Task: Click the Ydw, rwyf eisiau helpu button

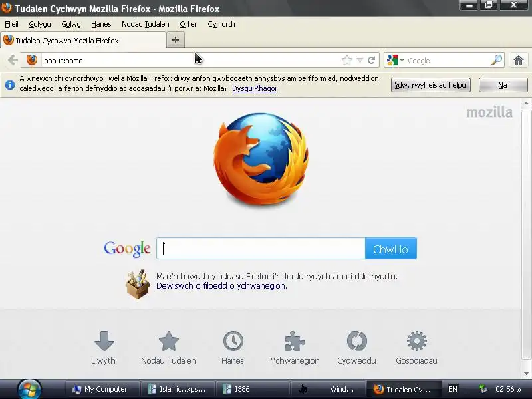Action: (430, 85)
